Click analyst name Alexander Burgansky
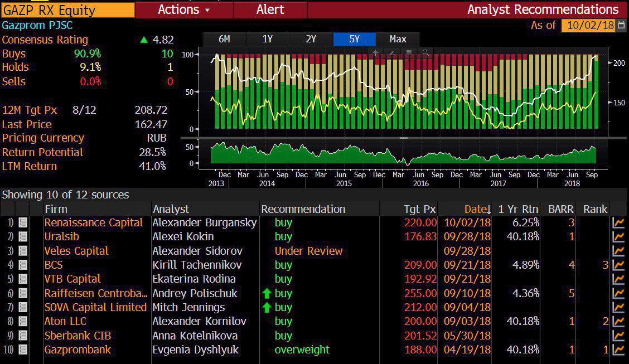Screen dimensions: 629x364 click(205, 222)
